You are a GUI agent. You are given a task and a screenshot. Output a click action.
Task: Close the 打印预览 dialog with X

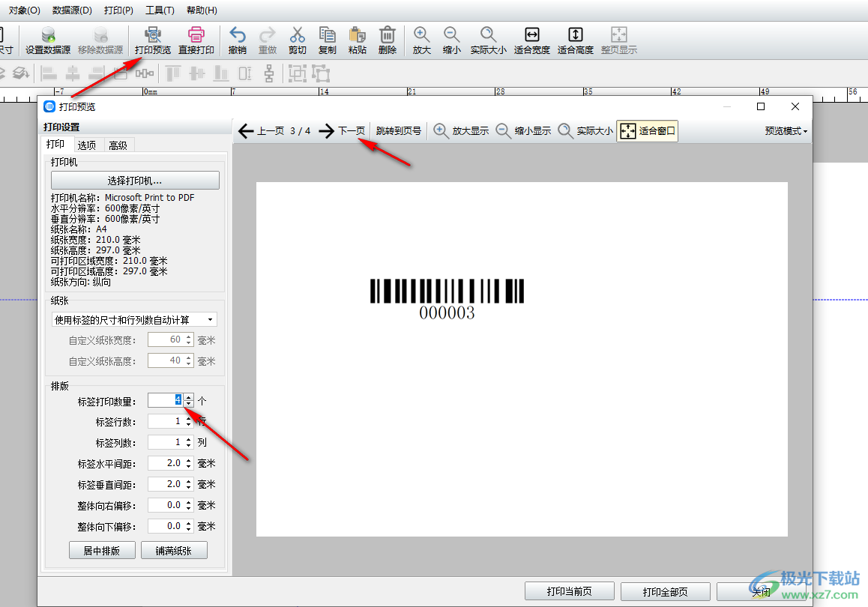click(x=795, y=106)
